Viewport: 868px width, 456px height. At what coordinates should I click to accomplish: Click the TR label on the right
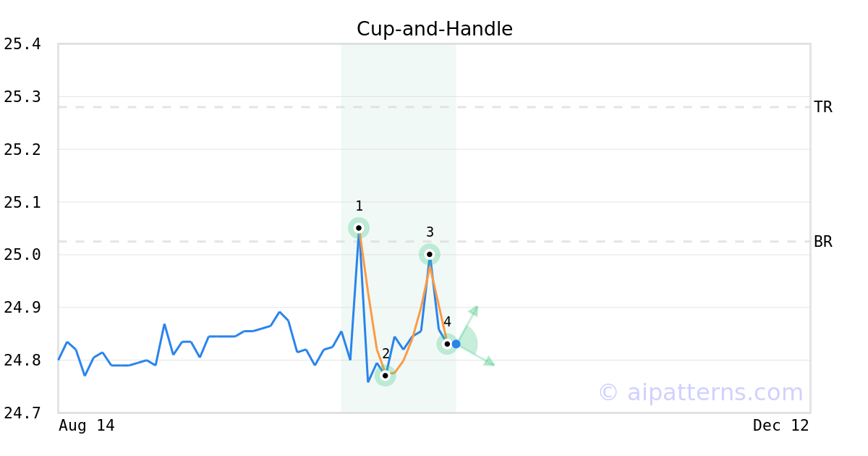point(823,107)
